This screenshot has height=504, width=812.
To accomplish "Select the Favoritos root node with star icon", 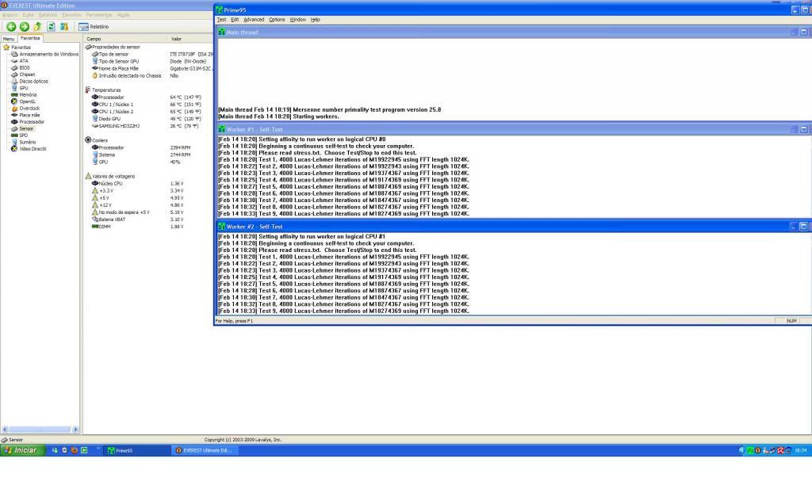I will pyautogui.click(x=17, y=47).
